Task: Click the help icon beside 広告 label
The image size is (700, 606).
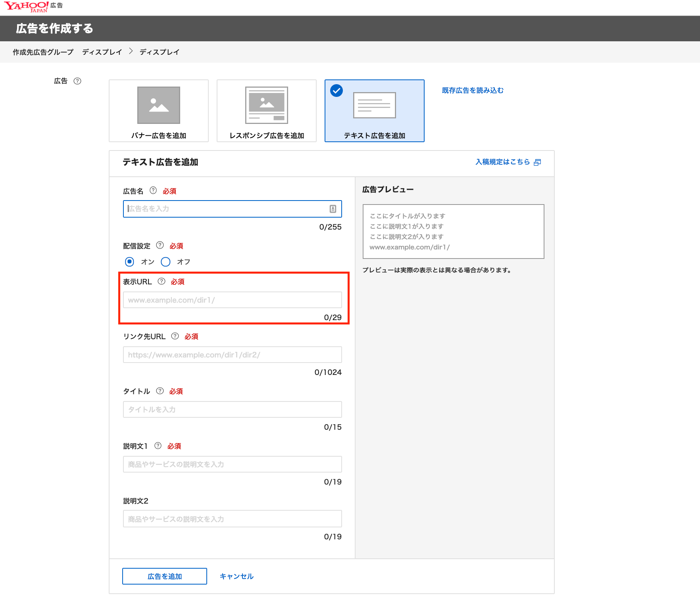Action: 77,81
